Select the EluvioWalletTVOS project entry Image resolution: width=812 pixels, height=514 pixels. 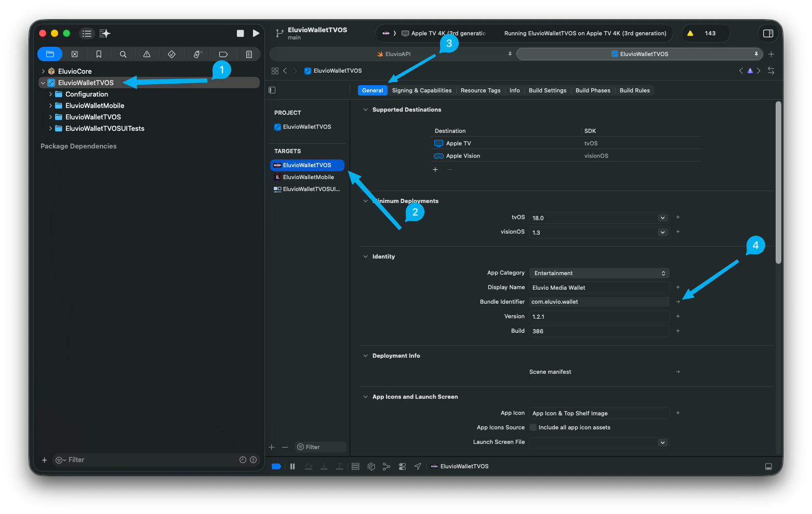coord(307,127)
